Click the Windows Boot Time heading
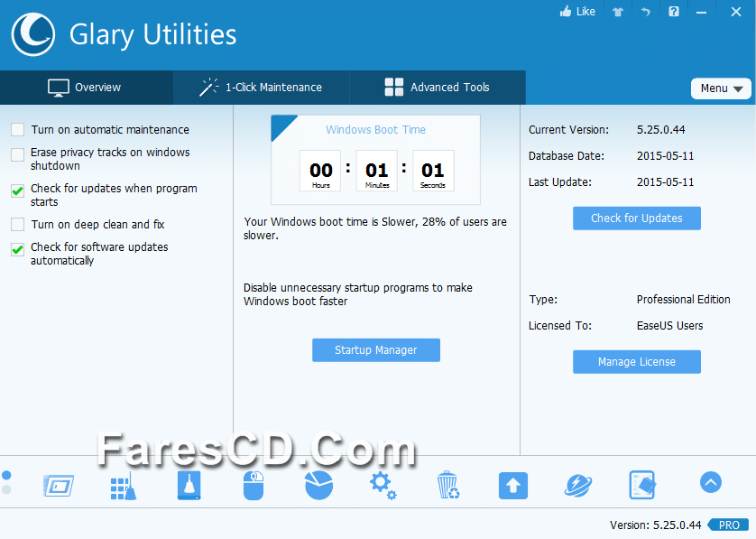The height and width of the screenshot is (539, 756). (375, 130)
